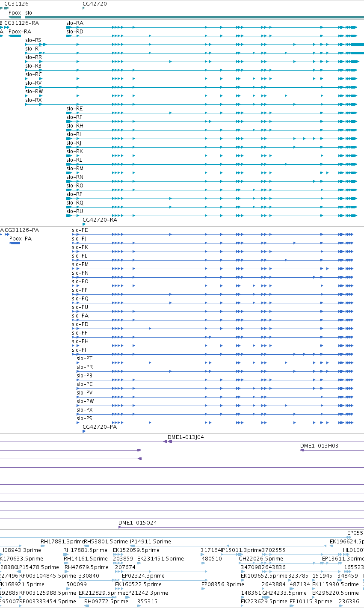Select the CG42720-PA protein label
Image resolution: width=364 pixels, height=608 pixels.
(100, 427)
